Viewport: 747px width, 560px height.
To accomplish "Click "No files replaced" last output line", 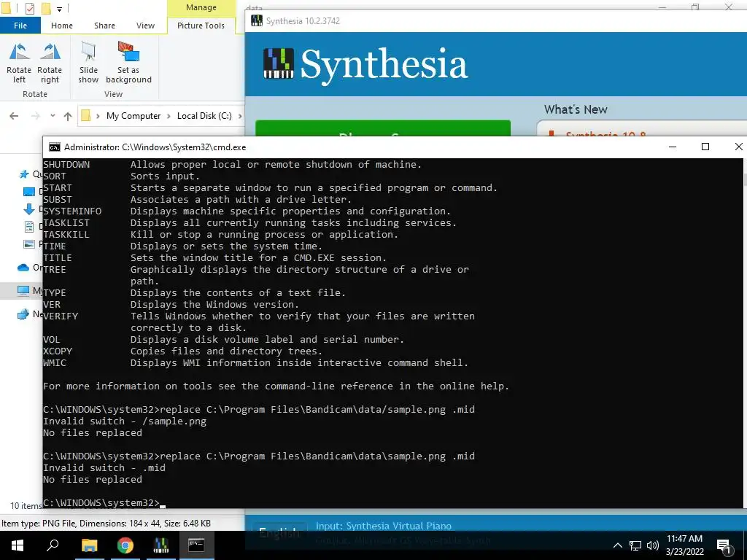I will pyautogui.click(x=93, y=480).
